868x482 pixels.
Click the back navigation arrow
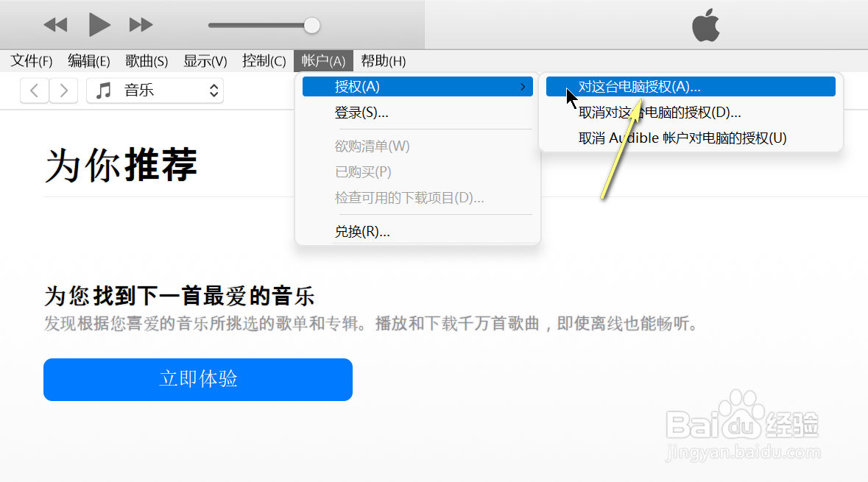click(x=35, y=90)
